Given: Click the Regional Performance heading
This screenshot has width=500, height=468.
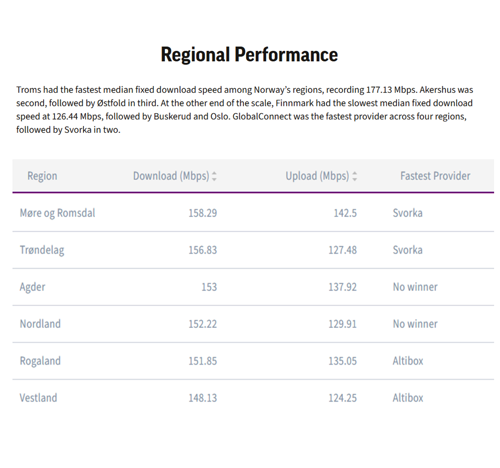Looking at the screenshot, I should point(249,54).
